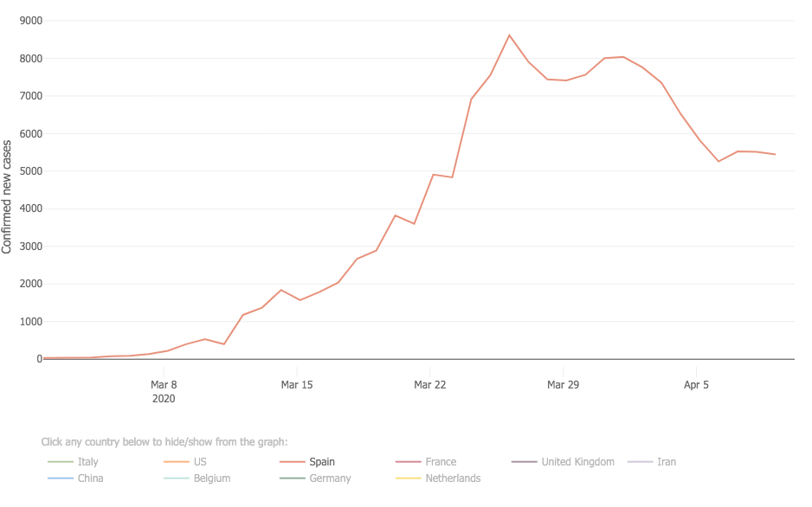
Task: Hide the Spain line from the graph
Action: coord(321,462)
